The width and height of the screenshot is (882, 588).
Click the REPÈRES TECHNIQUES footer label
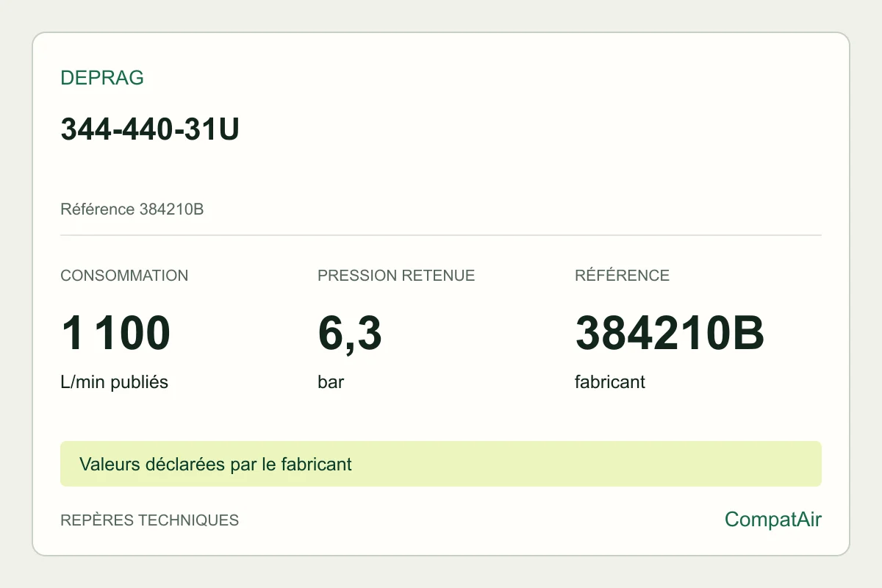149,520
